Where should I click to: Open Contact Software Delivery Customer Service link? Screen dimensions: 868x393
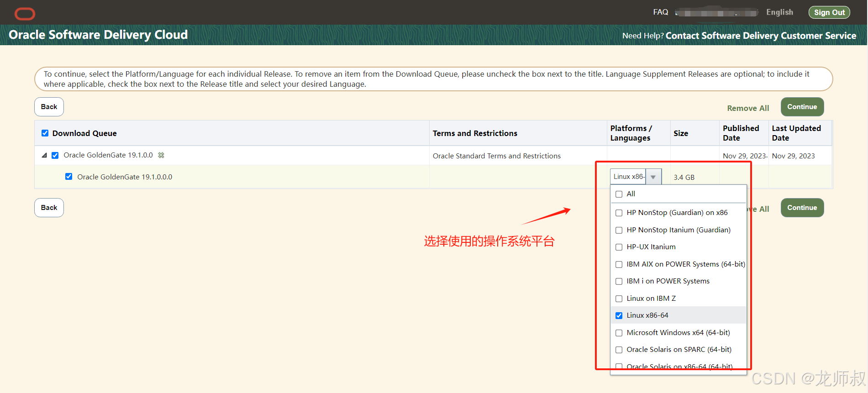click(x=761, y=36)
